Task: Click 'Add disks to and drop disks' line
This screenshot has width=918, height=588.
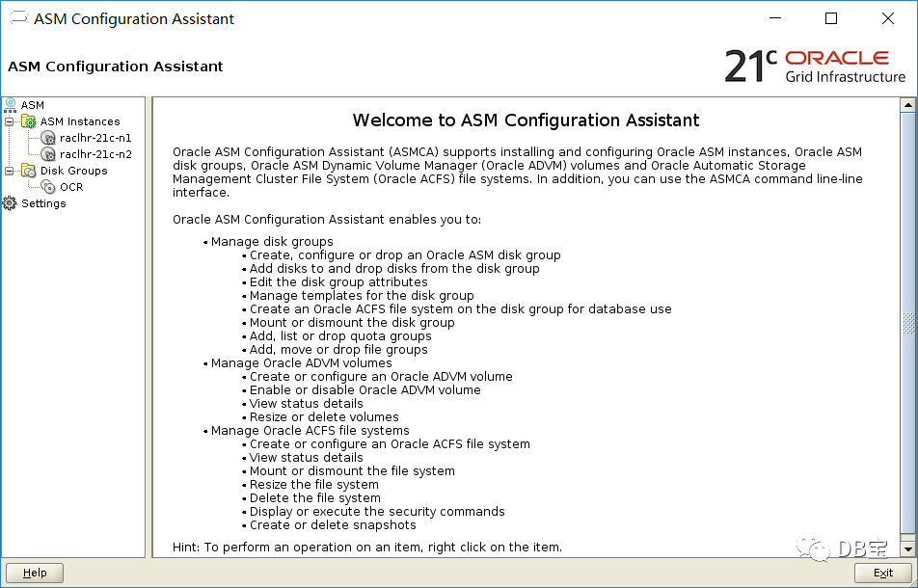Action: 394,269
